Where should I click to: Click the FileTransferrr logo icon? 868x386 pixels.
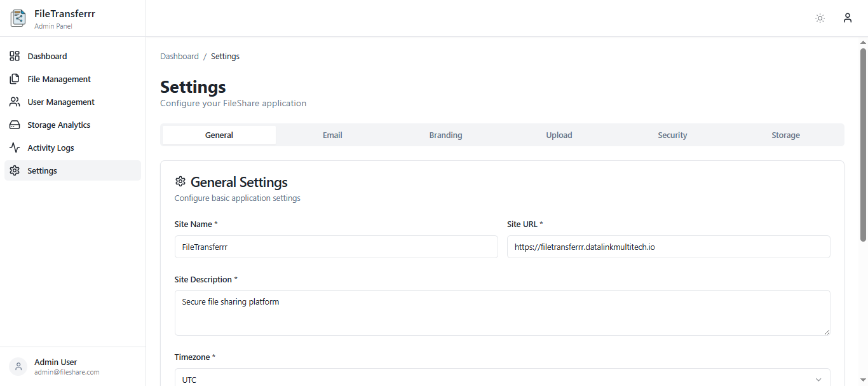[17, 18]
